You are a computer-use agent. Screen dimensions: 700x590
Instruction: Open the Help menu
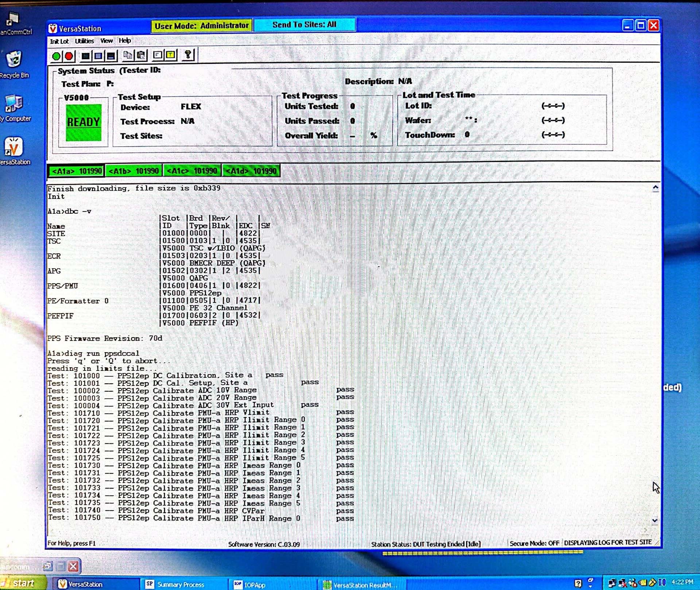[125, 40]
